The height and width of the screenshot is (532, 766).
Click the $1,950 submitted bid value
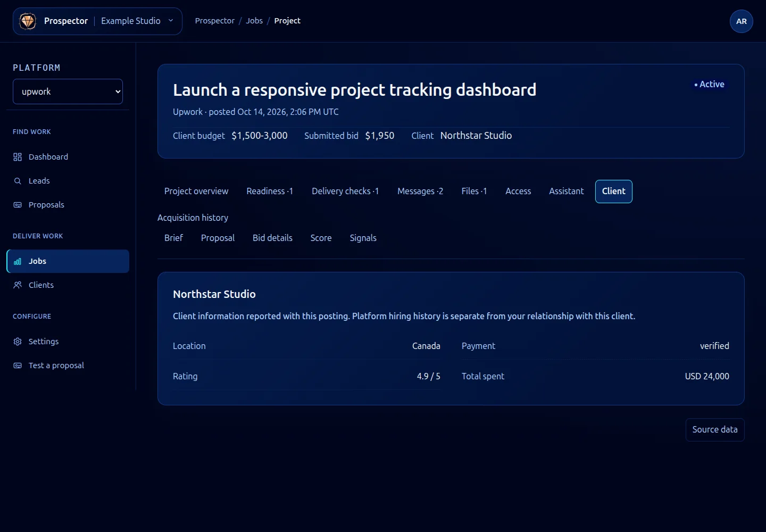point(380,136)
